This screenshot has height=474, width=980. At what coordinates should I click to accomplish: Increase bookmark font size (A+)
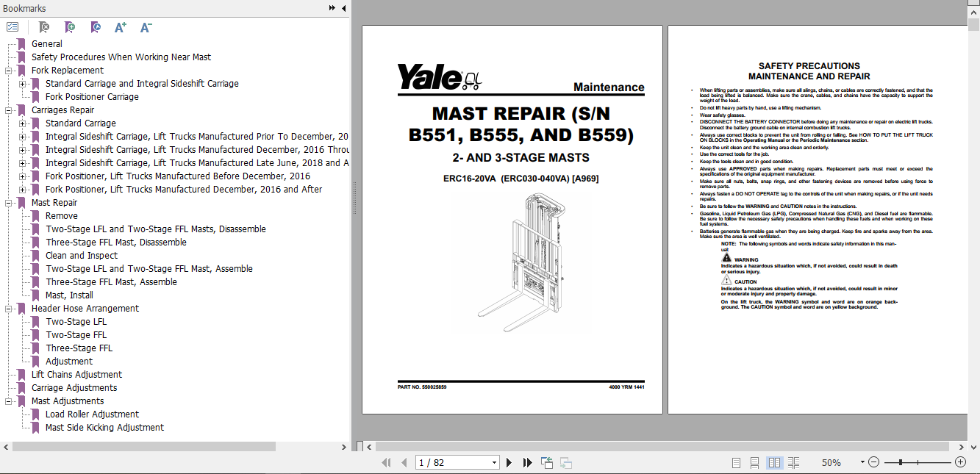(121, 27)
